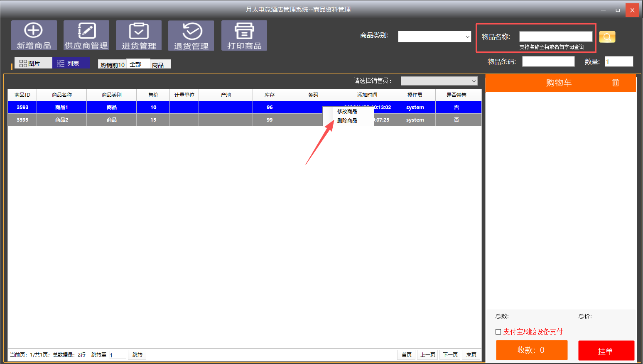643x364 pixels.
Task: Switch to 图片 grid view
Action: click(x=33, y=63)
